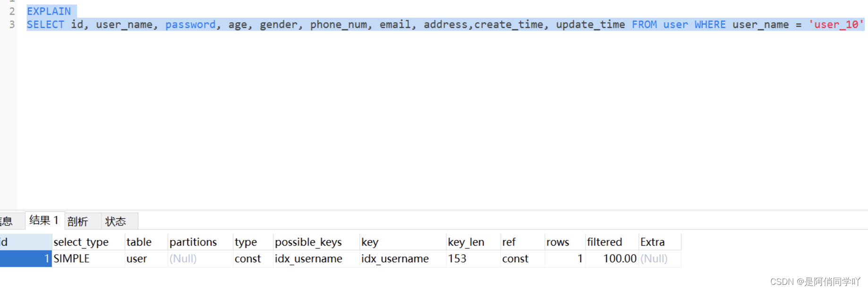Click the filtered column header
The height and width of the screenshot is (291, 868).
tap(612, 242)
